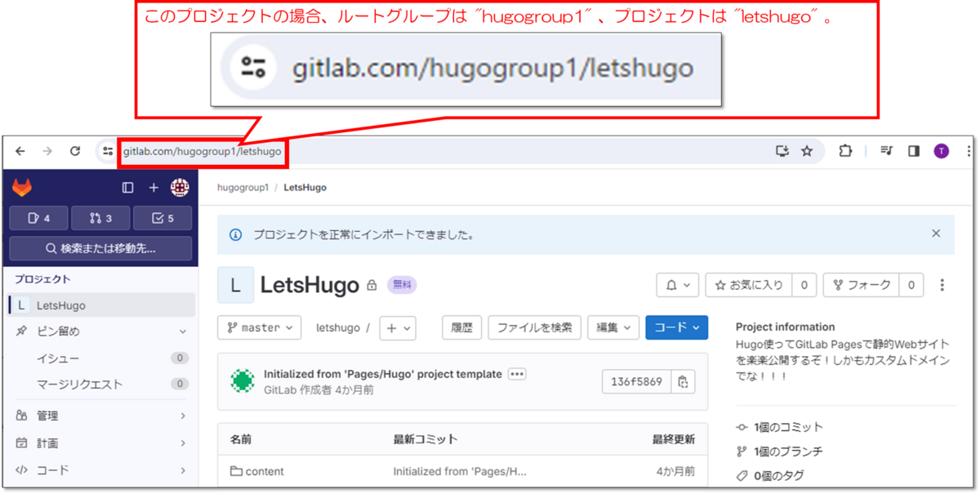Viewport: 980px width, 494px height.
Task: Open commit SHA 136f5869
Action: click(x=637, y=381)
